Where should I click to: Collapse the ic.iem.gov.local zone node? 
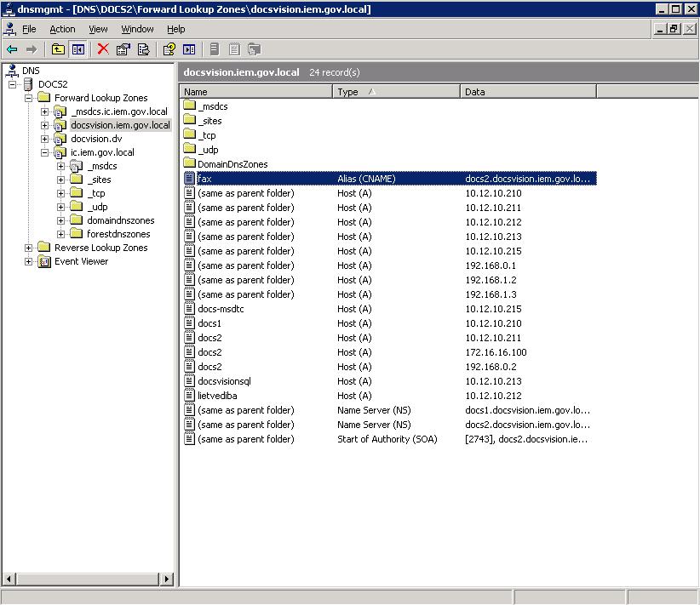click(x=44, y=152)
